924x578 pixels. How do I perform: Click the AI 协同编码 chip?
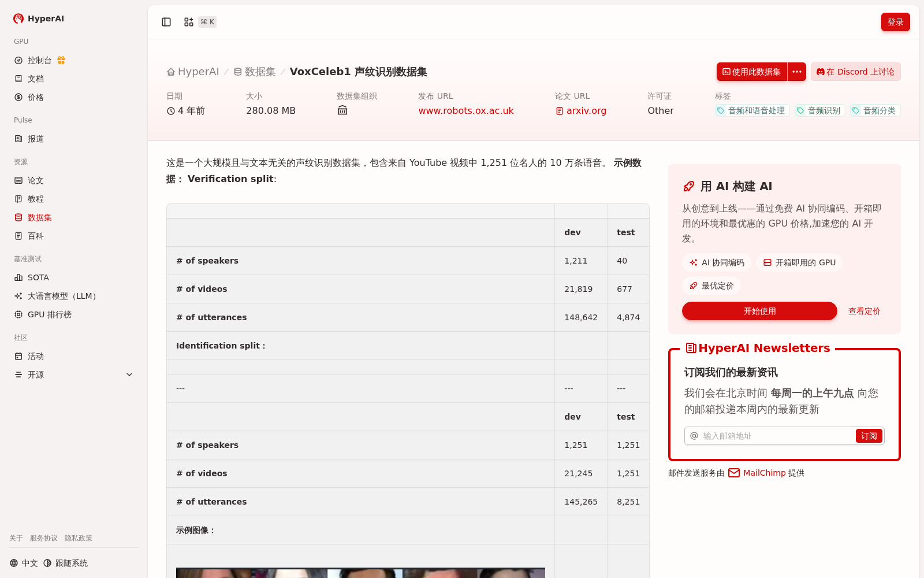coord(717,262)
